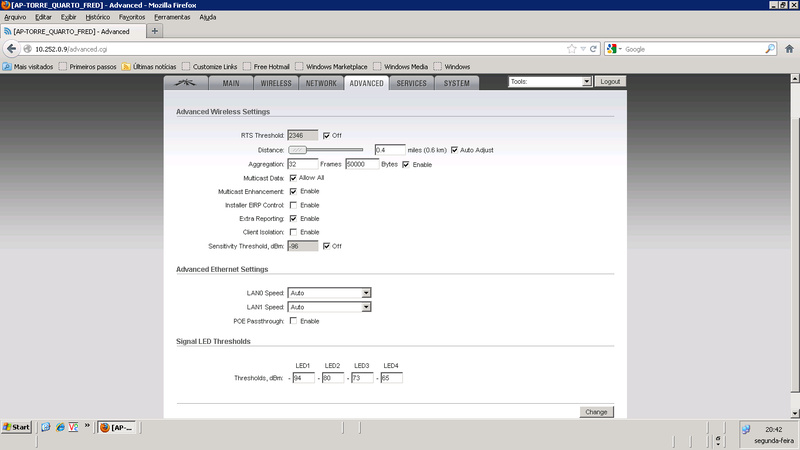Screen dimensions: 800x450
Task: Open the Arquivo menu
Action: pyautogui.click(x=15, y=17)
